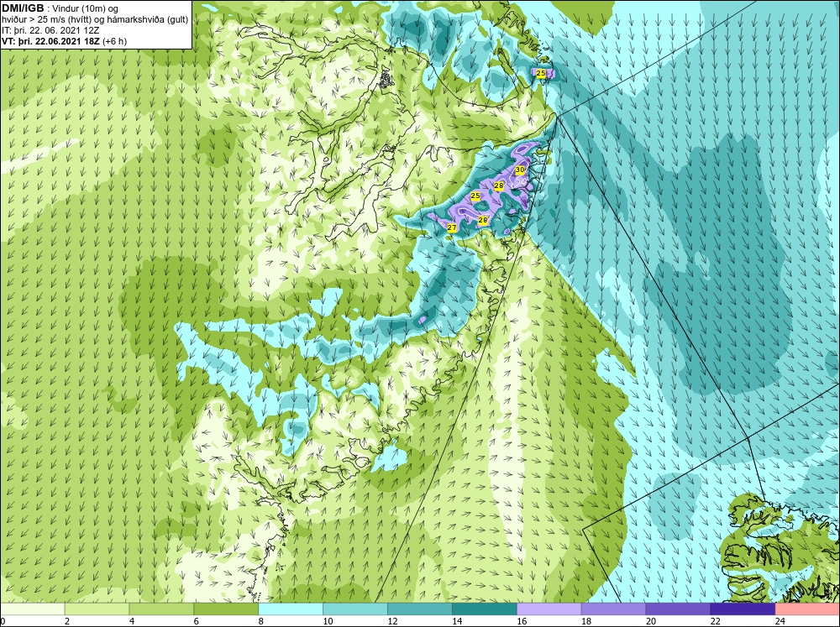This screenshot has height=627, width=840.
Task: Click the 'IT: þri. 22. 06. 2021 12Z' line
Action: (51, 30)
